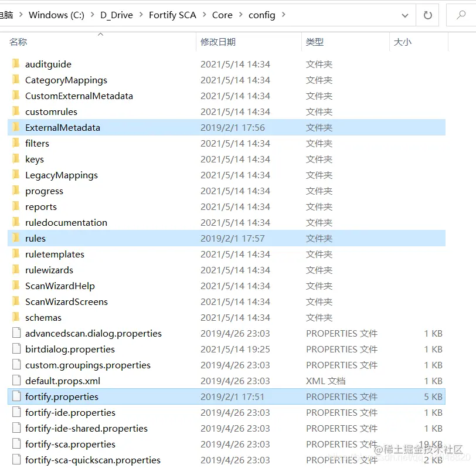Click the CategoryMappings folder icon
Viewport: 476px width, 468px height.
point(16,80)
